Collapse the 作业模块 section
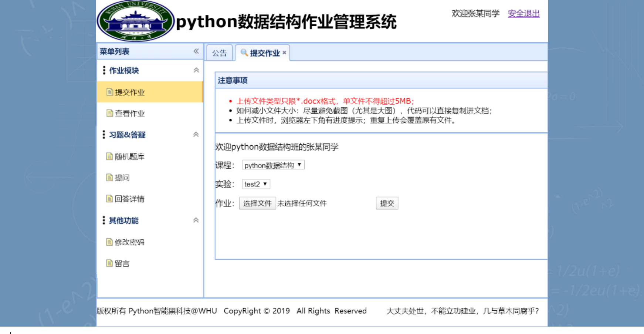Image resolution: width=644 pixels, height=334 pixels. tap(196, 70)
